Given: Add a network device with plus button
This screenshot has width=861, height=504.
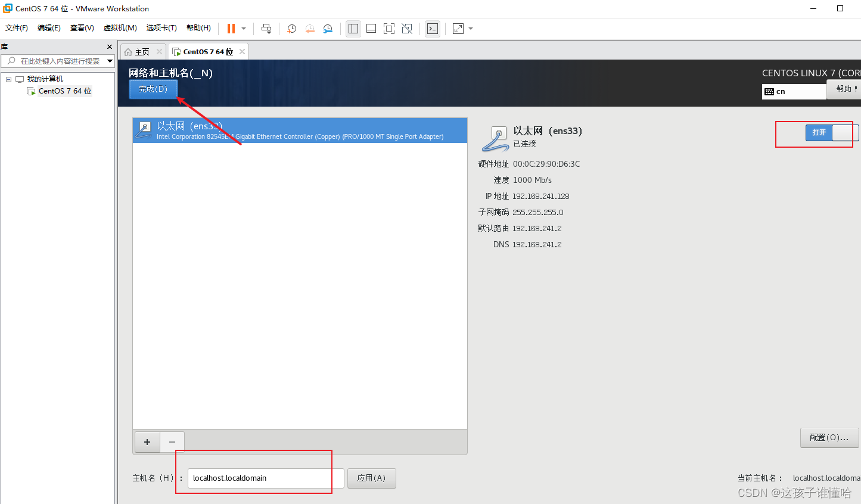Looking at the screenshot, I should (147, 442).
